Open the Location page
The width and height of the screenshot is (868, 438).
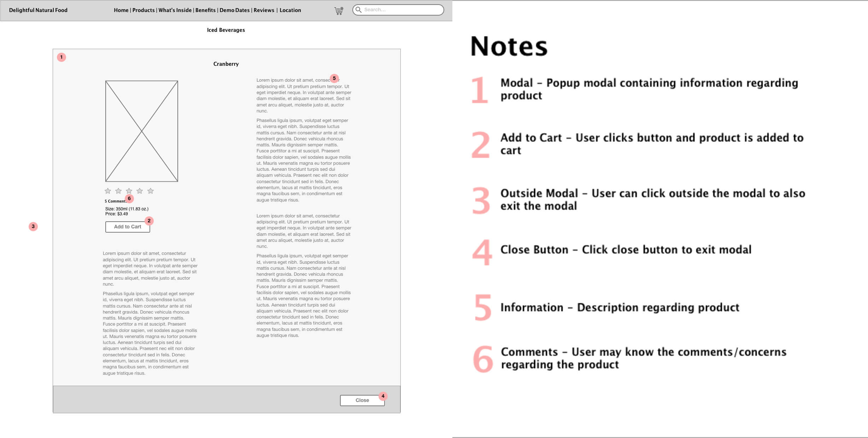pyautogui.click(x=290, y=10)
